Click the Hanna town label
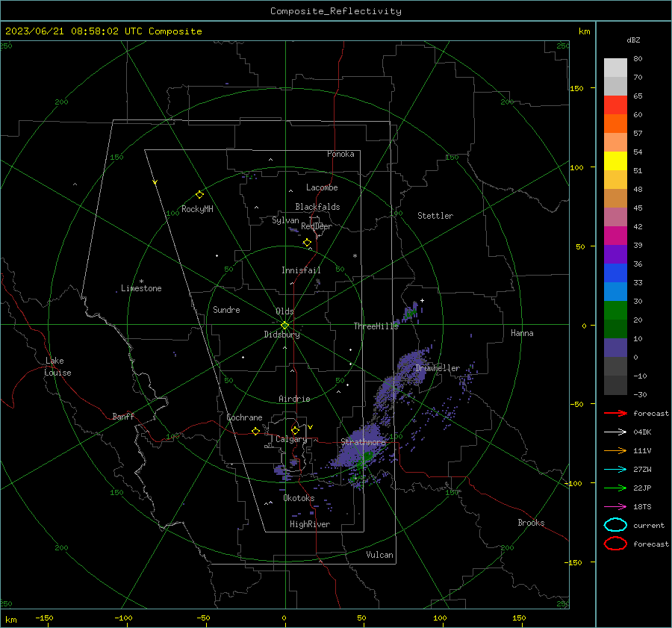The height and width of the screenshot is (628, 672). pos(522,333)
